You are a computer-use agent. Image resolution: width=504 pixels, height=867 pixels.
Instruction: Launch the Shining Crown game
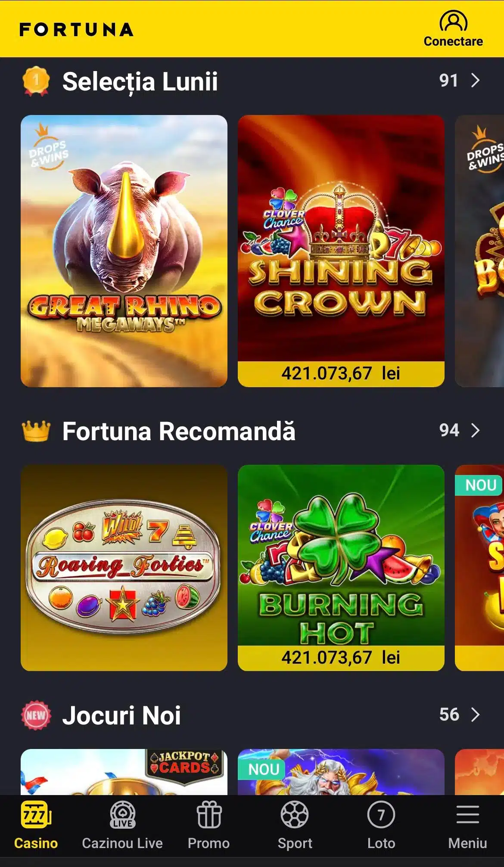pos(341,251)
